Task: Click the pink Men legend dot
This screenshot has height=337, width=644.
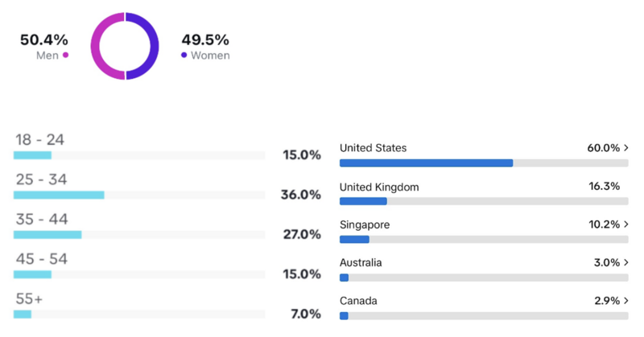Action: click(x=66, y=55)
